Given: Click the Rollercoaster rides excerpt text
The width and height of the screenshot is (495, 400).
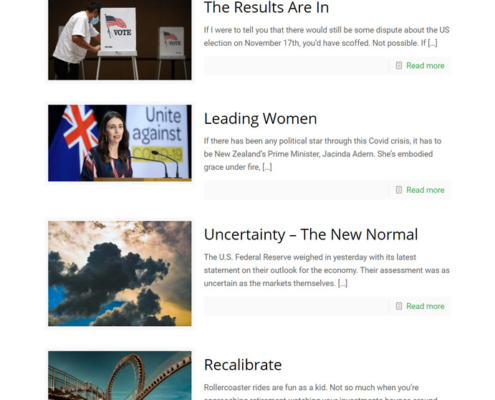Looking at the screenshot, I should point(320,392).
